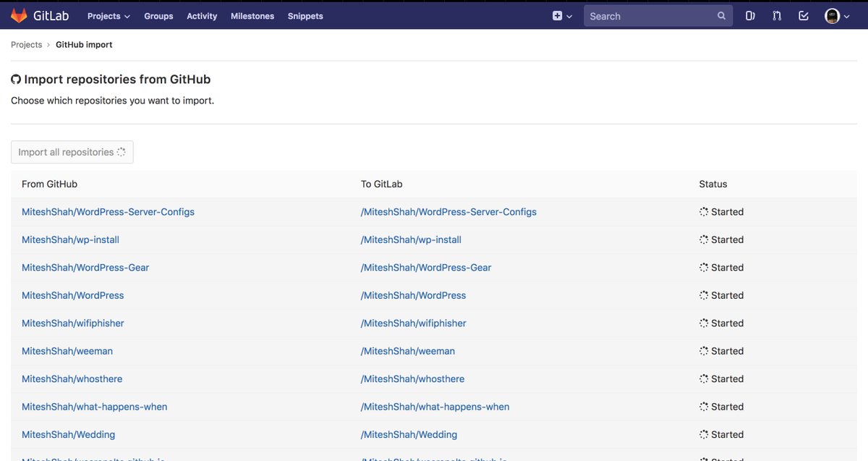Open the Activity page
The width and height of the screenshot is (868, 461).
click(202, 16)
